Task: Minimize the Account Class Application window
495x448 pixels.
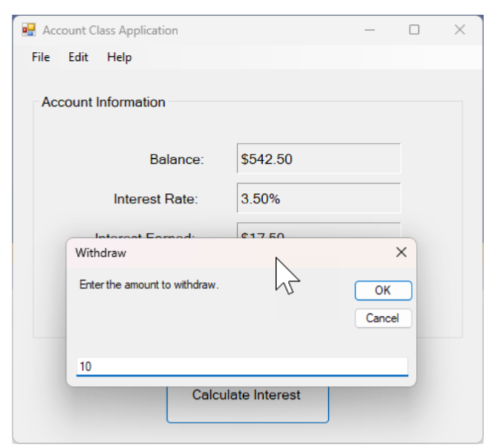Action: pos(370,30)
